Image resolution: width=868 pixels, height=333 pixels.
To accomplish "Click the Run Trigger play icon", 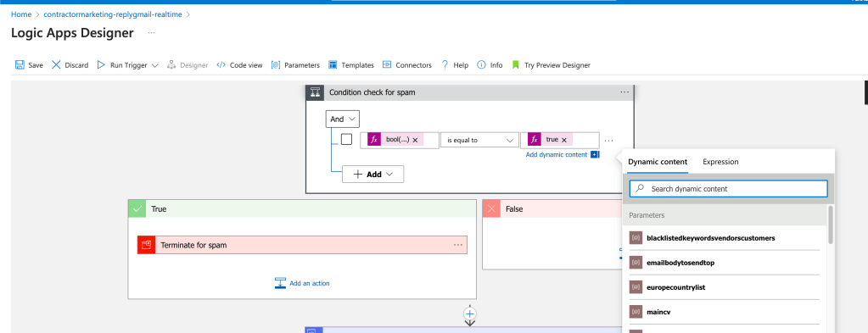I will coord(101,64).
